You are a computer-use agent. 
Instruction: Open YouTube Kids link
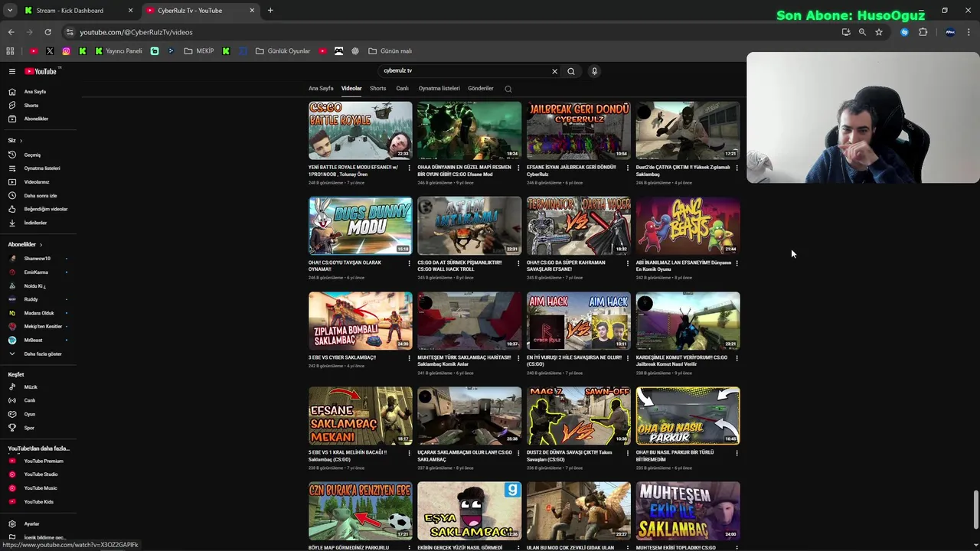(38, 502)
